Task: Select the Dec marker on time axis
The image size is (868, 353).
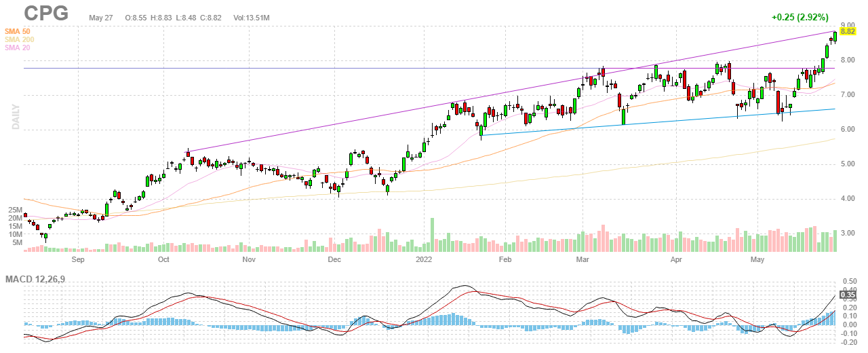Action: coord(334,259)
